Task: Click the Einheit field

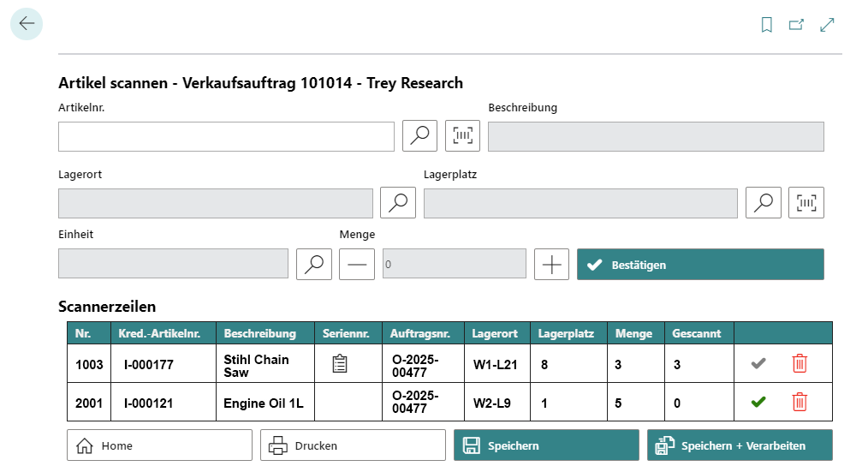Action: pos(173,263)
